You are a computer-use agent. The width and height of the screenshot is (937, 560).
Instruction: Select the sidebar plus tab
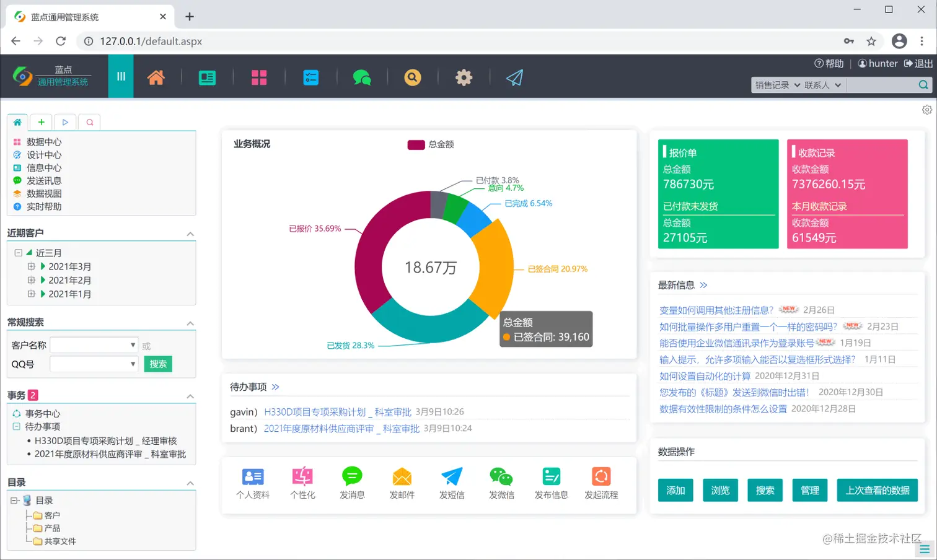coord(42,122)
